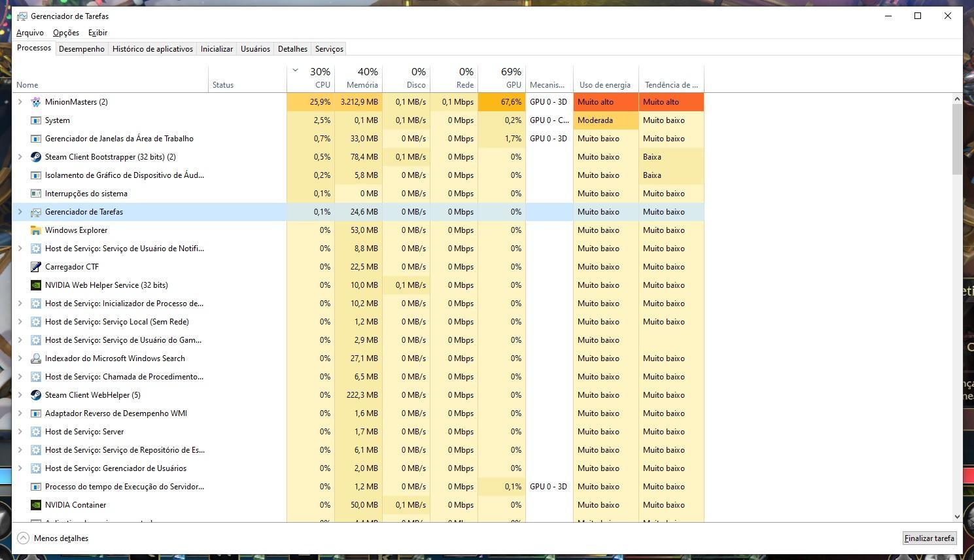Click the NVIDIA Container icon

(36, 505)
